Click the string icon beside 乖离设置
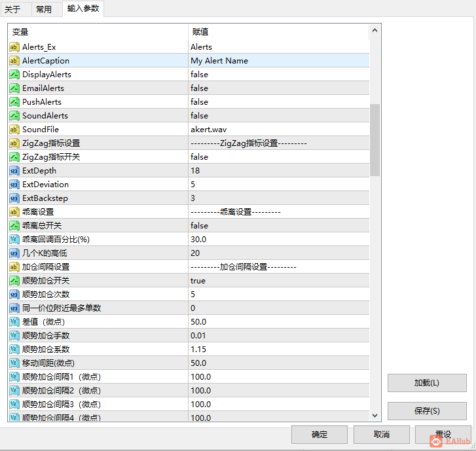Image resolution: width=476 pixels, height=451 pixels. pos(14,212)
